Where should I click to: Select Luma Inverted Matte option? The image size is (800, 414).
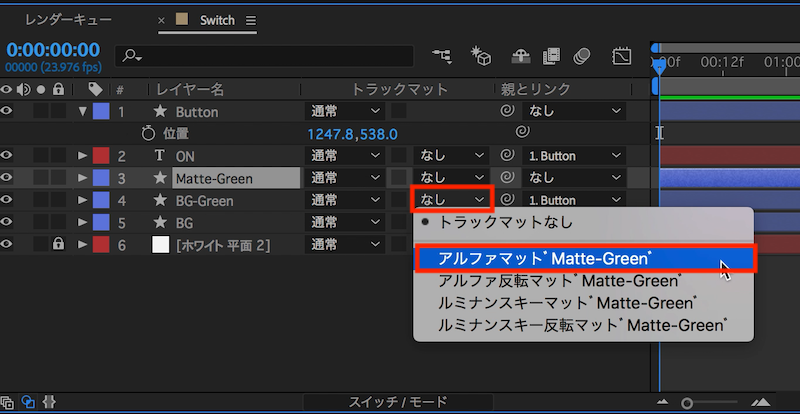click(x=583, y=325)
